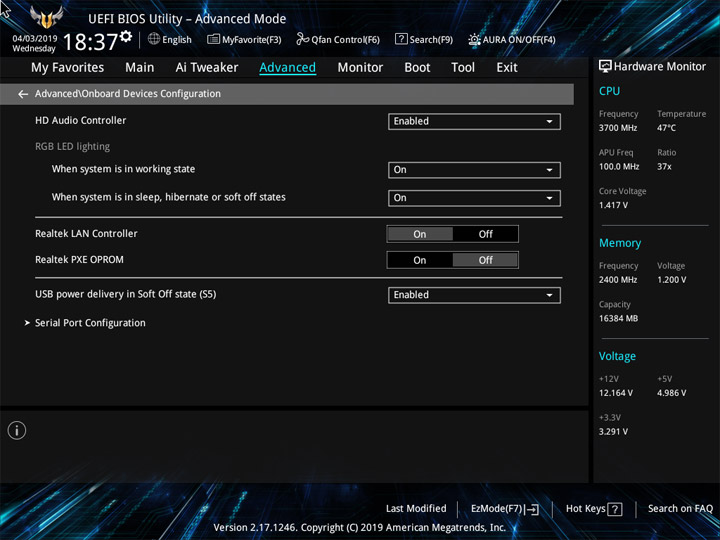Set Realtek PXE OPROM to Off

coord(485,260)
